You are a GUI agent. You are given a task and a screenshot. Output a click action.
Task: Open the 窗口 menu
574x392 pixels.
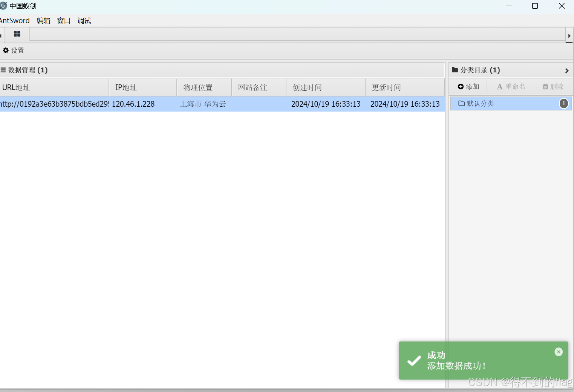pos(64,20)
